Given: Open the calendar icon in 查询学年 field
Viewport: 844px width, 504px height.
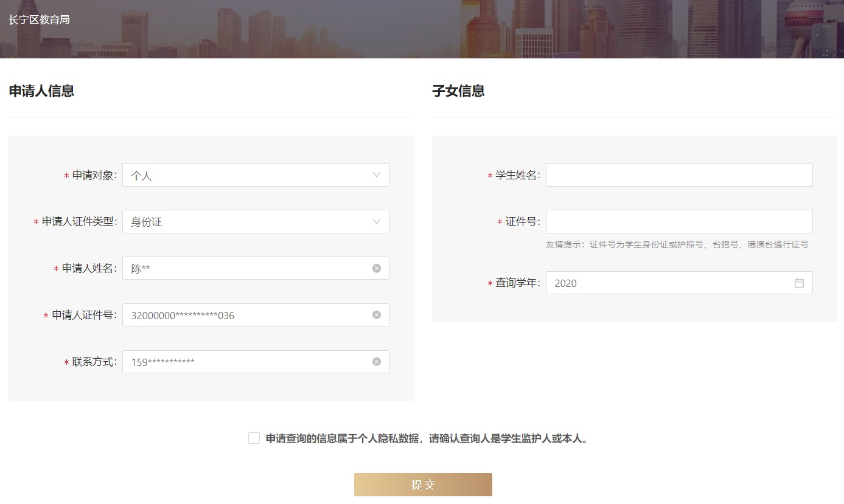Looking at the screenshot, I should coord(799,283).
